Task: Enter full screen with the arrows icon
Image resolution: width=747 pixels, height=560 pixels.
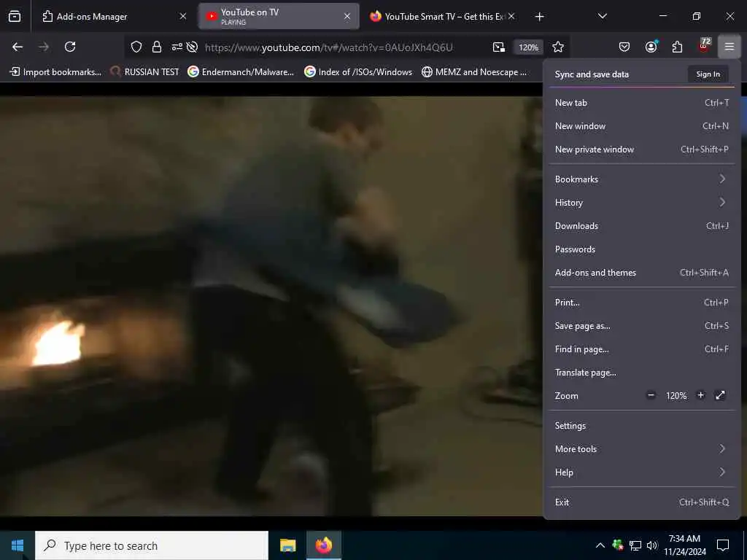Action: [720, 395]
